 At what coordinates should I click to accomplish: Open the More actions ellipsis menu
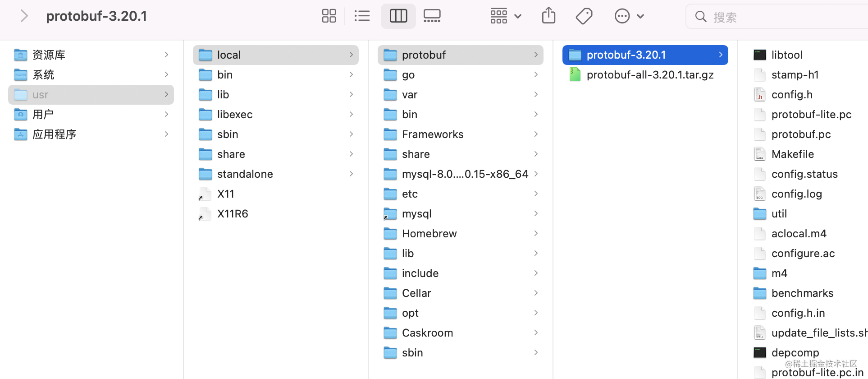[x=629, y=16]
